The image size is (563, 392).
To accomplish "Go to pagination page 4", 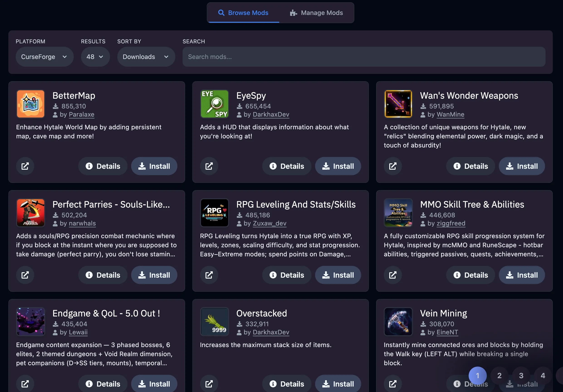I will coord(543,375).
